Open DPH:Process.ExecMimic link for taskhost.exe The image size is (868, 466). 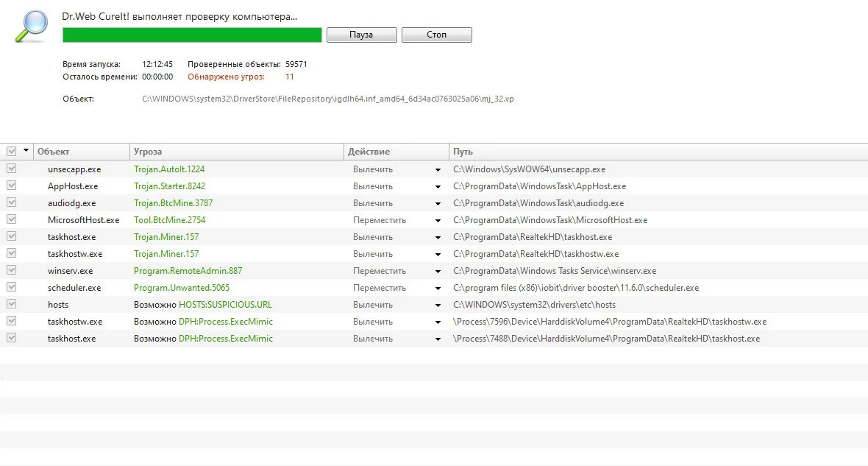226,339
